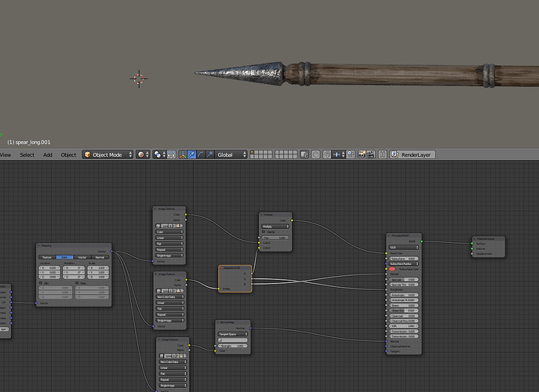Click Rotation Z field in Mapping node
This screenshot has width=539, height=392.
[x=74, y=277]
